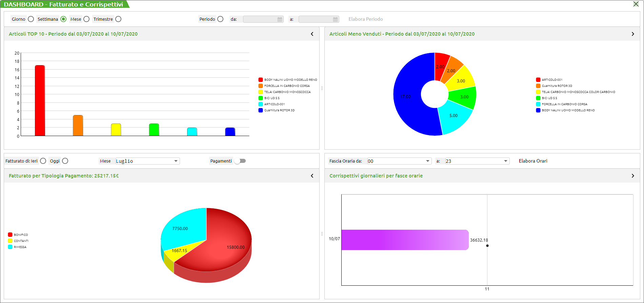Open calendar picker for 'da' date field

[x=280, y=19]
